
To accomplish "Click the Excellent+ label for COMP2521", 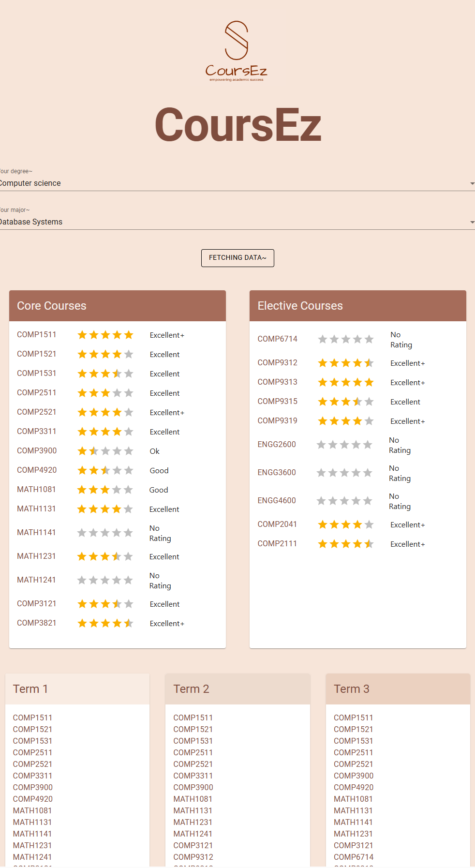I will 167,413.
